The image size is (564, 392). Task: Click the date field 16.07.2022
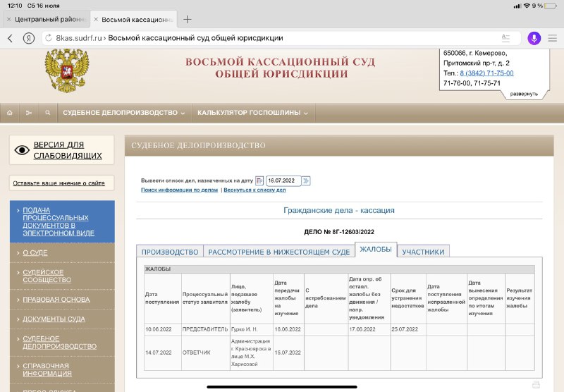click(x=283, y=180)
